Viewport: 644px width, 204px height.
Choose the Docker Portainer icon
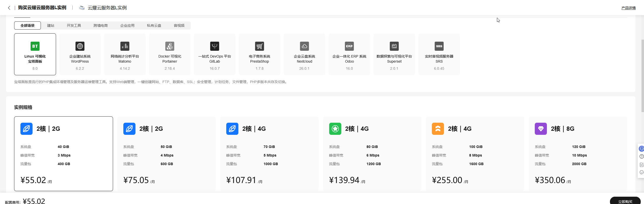coord(170,46)
